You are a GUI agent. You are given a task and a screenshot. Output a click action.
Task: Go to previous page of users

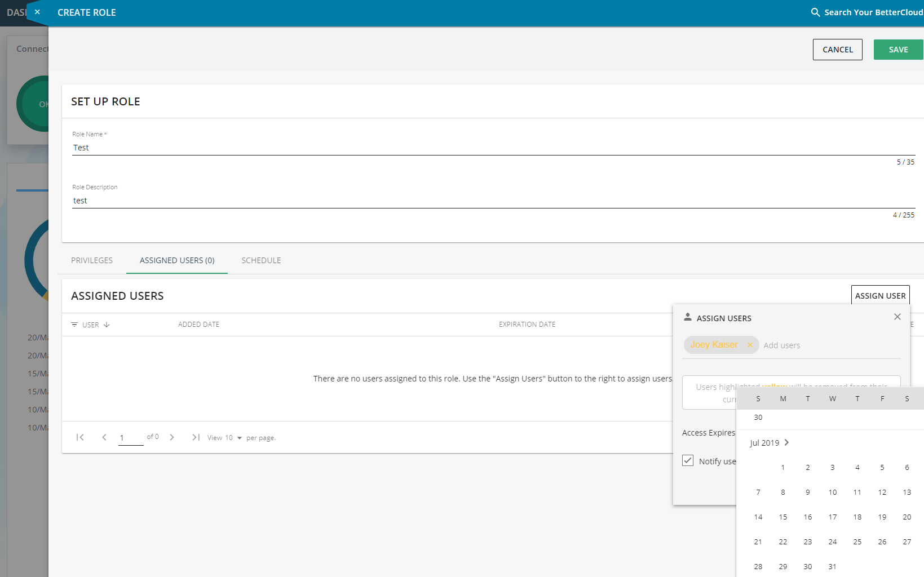pyautogui.click(x=104, y=437)
